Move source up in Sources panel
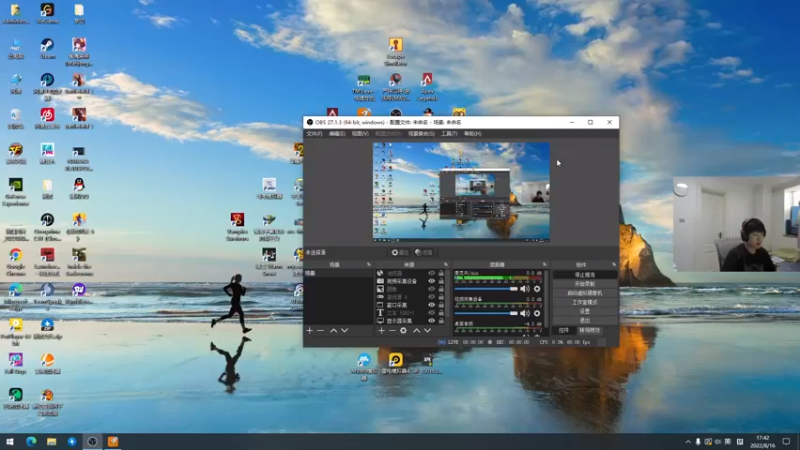Screen dimensions: 800x450 pyautogui.click(x=416, y=331)
